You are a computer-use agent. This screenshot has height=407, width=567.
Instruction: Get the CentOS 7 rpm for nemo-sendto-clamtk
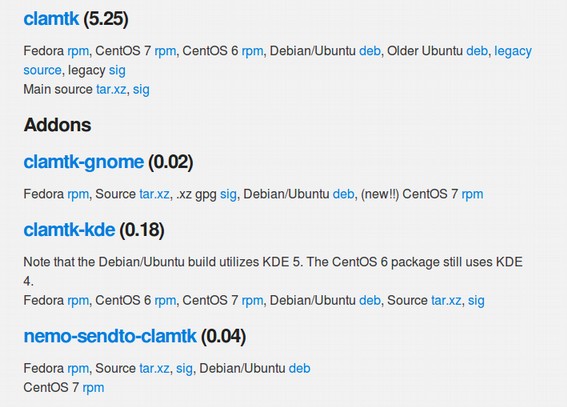point(93,387)
